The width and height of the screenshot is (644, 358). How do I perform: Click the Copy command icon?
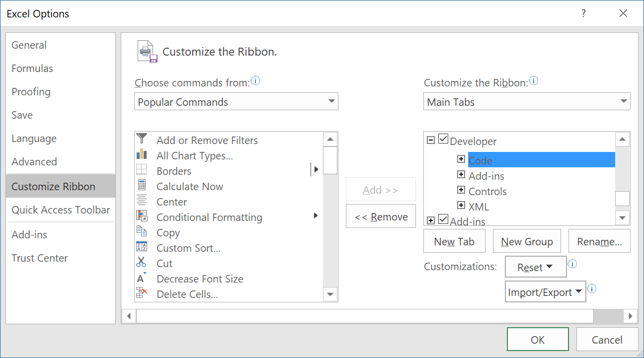[x=142, y=232]
